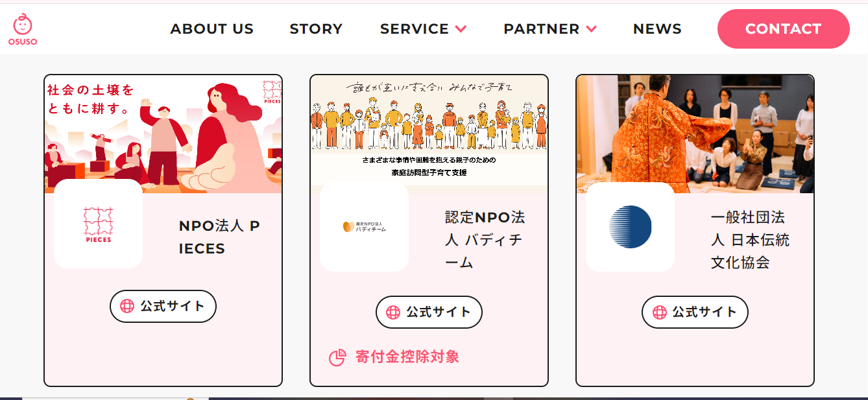
Task: Select the red PIECES illustration banner image
Action: (x=163, y=134)
